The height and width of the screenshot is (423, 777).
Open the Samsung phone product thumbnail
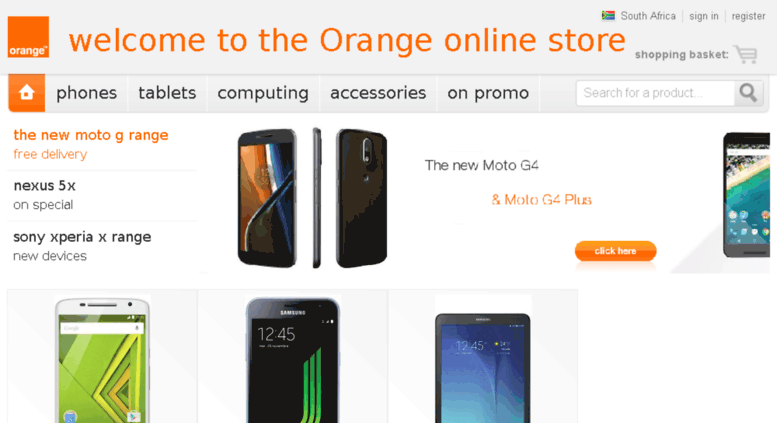pos(293,359)
